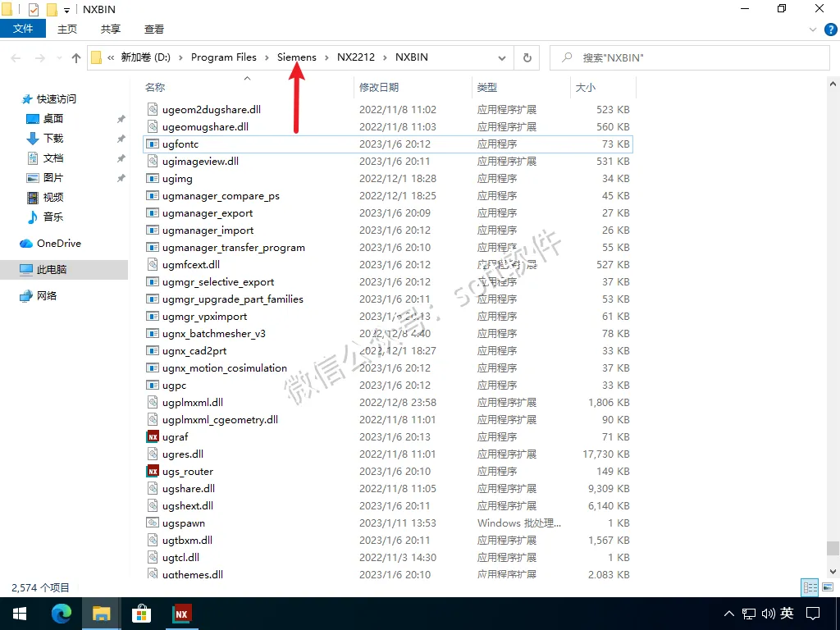The width and height of the screenshot is (840, 630).
Task: Select the ugres.dll file icon
Action: coord(153,454)
